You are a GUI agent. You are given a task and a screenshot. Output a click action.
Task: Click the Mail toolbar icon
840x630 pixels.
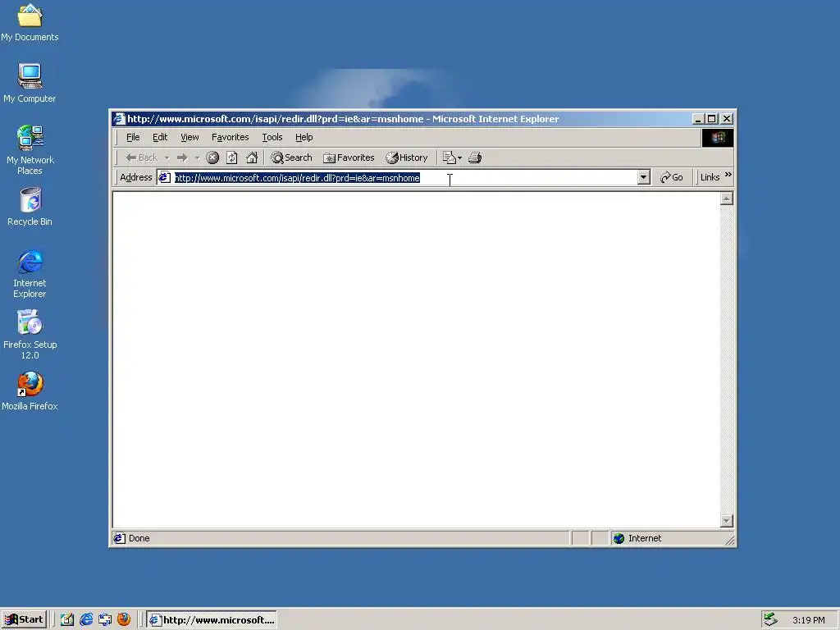[452, 157]
